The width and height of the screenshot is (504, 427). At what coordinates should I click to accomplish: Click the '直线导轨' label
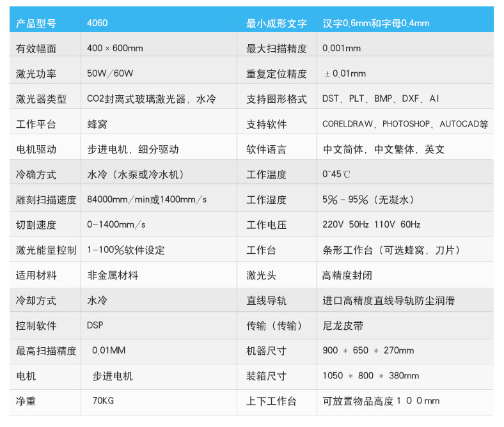pos(267,300)
